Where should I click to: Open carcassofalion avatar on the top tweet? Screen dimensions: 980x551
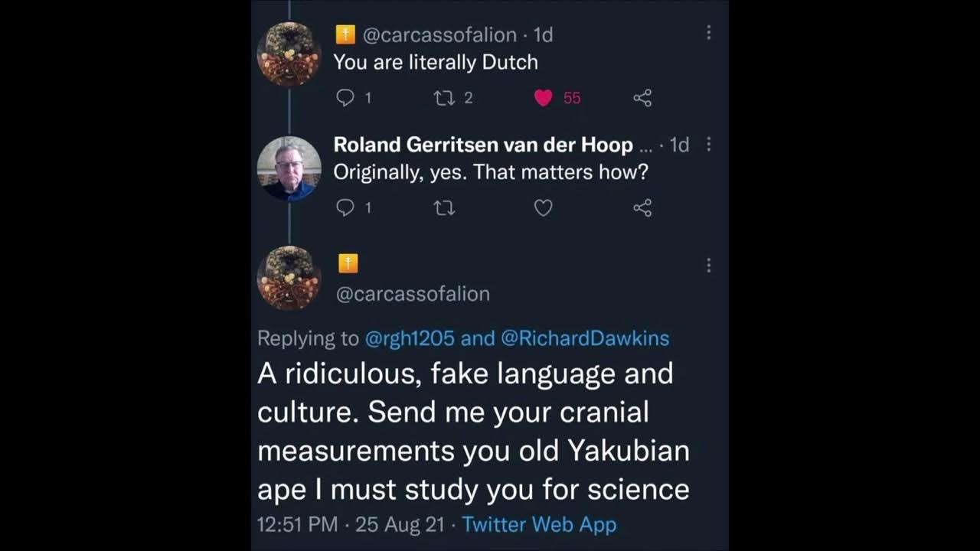[x=289, y=54]
